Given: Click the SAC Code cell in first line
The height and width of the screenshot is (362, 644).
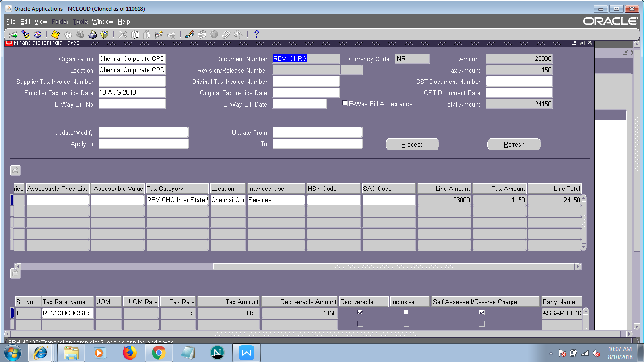Looking at the screenshot, I should [x=389, y=200].
